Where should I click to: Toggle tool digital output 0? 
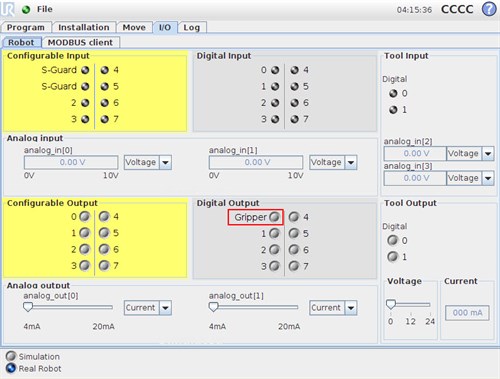pyautogui.click(x=393, y=240)
